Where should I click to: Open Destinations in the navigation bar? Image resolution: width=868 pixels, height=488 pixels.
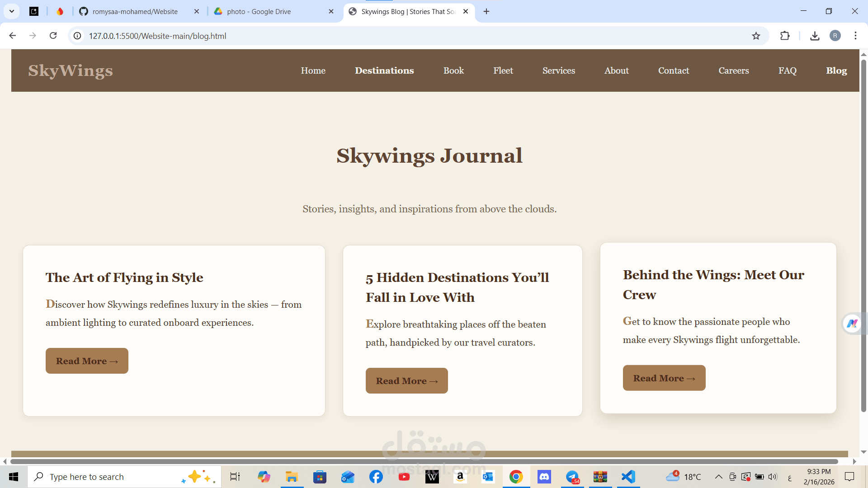384,70
